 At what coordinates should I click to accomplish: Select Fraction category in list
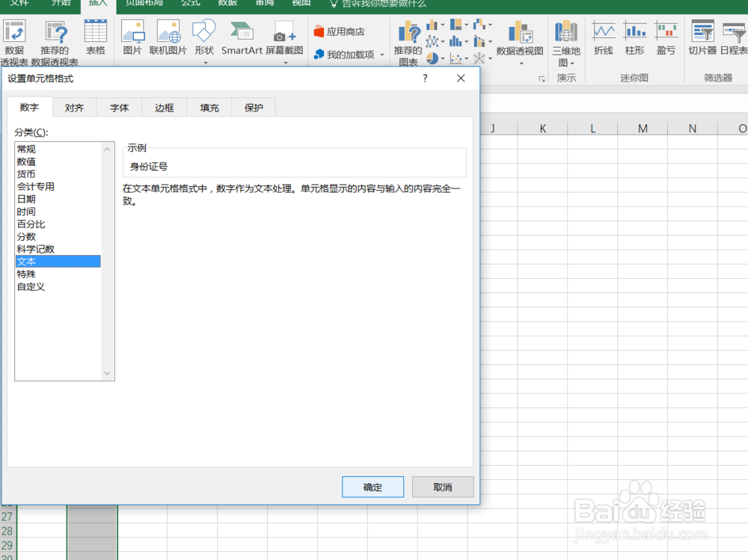coord(58,236)
